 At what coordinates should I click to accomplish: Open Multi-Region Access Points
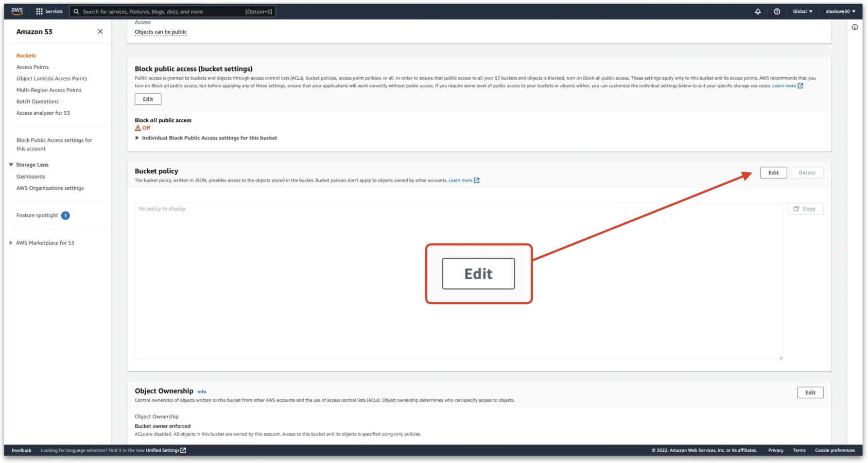tap(49, 90)
